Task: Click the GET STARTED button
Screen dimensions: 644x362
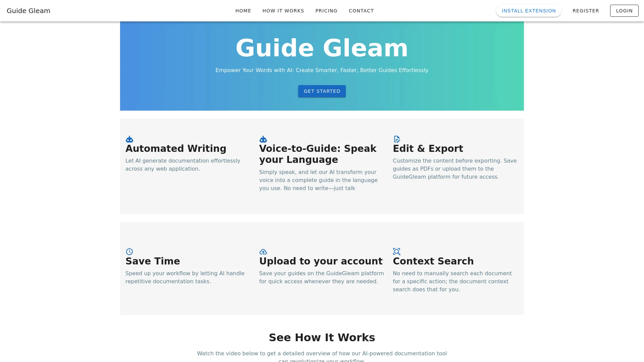Action: point(322,91)
